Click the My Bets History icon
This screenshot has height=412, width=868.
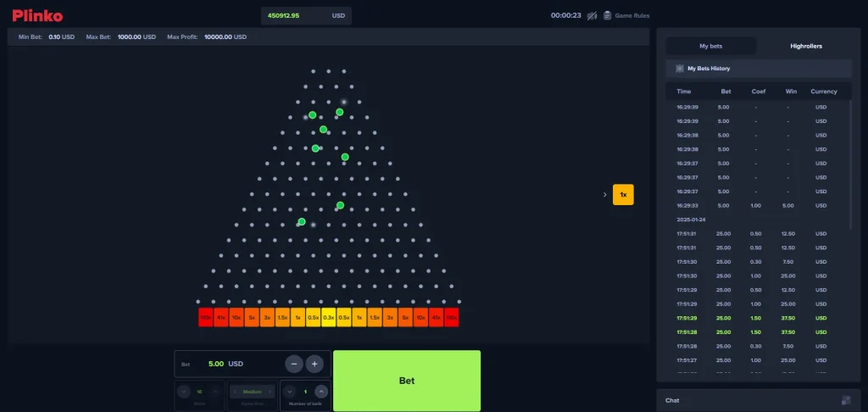(x=680, y=68)
